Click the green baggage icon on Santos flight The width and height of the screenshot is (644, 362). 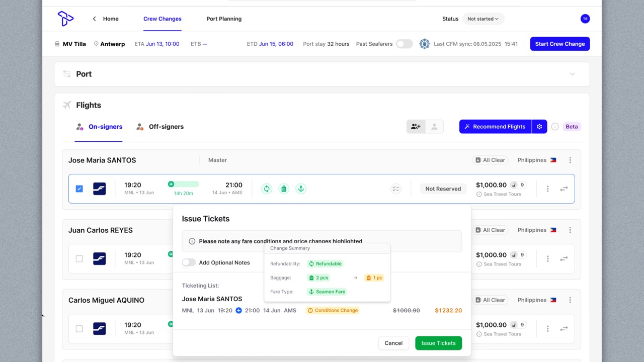tap(284, 189)
